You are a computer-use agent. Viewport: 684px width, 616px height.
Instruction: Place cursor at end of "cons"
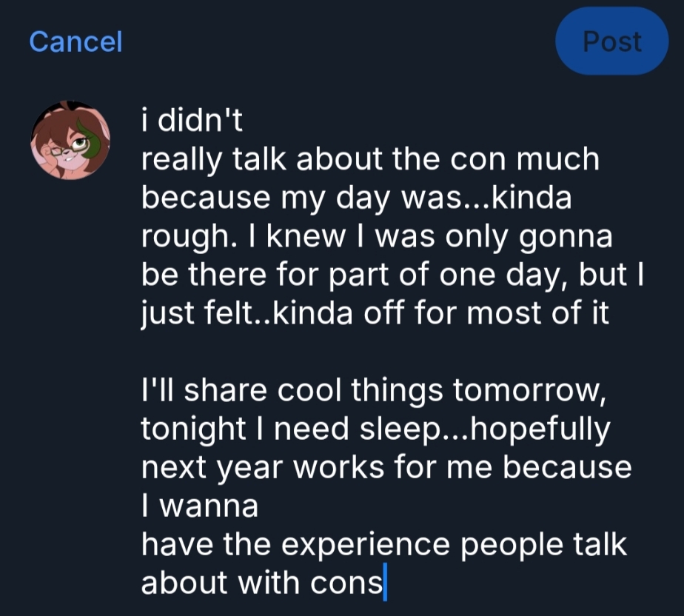tap(384, 583)
